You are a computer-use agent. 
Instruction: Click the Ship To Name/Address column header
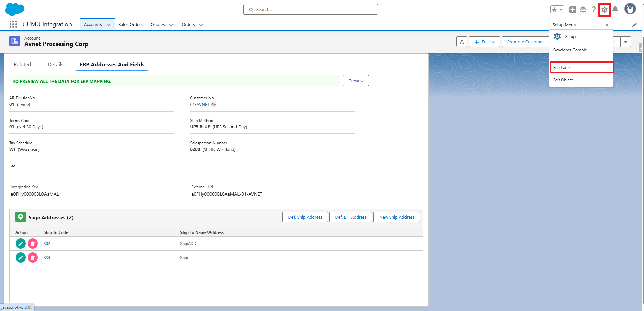tap(202, 232)
